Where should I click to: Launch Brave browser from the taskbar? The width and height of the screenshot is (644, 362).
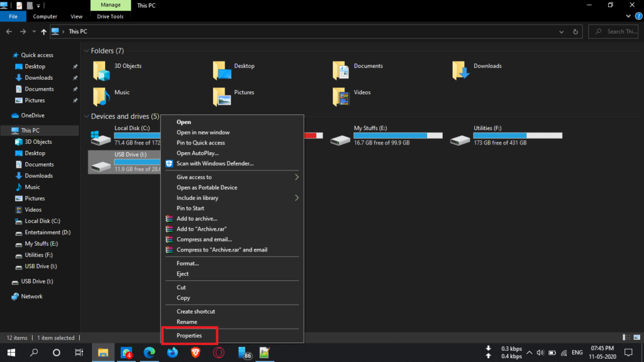[195, 353]
